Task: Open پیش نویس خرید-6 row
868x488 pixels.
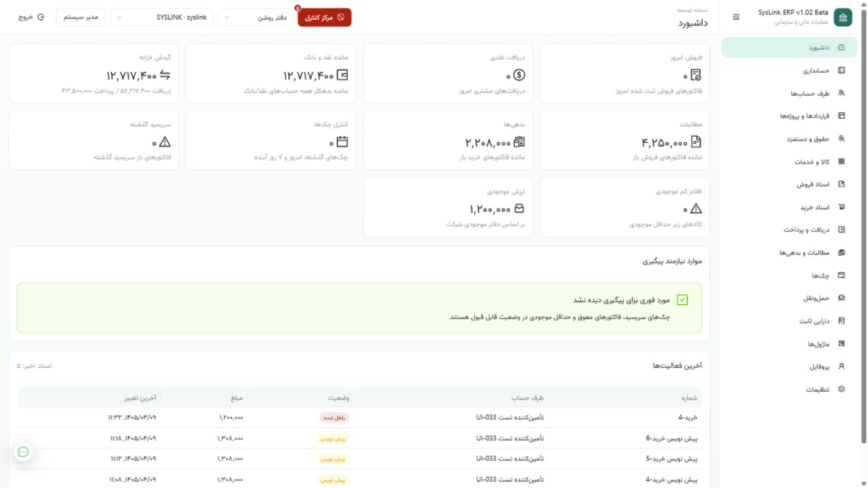Action: coord(359,438)
